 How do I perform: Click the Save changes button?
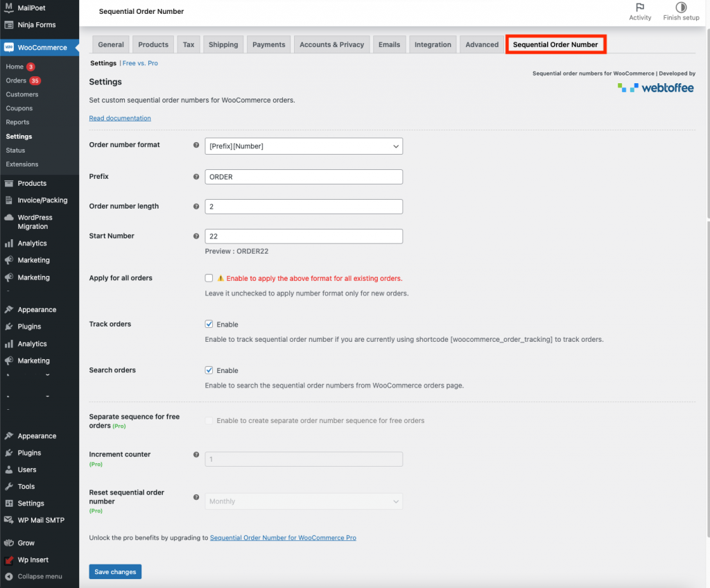115,571
